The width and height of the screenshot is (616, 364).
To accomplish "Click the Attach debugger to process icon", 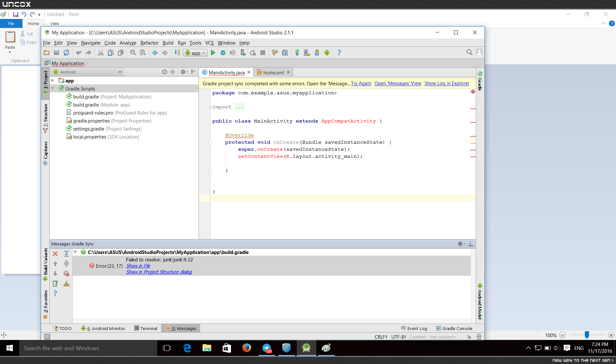I will (243, 53).
